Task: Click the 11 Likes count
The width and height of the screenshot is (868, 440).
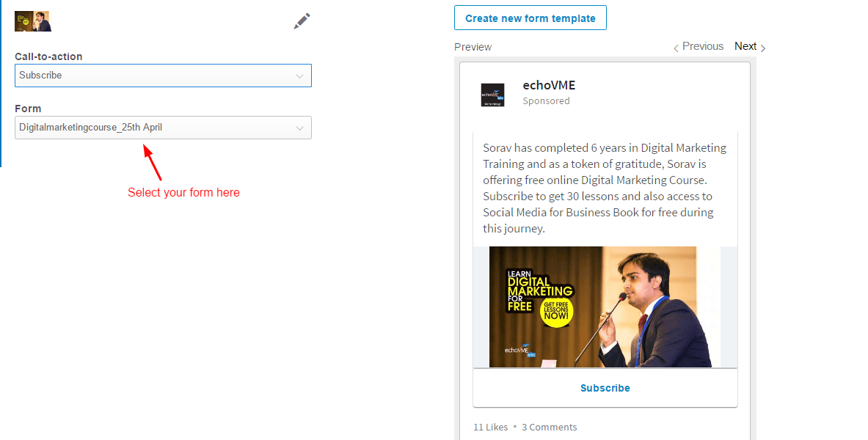Action: (x=490, y=428)
